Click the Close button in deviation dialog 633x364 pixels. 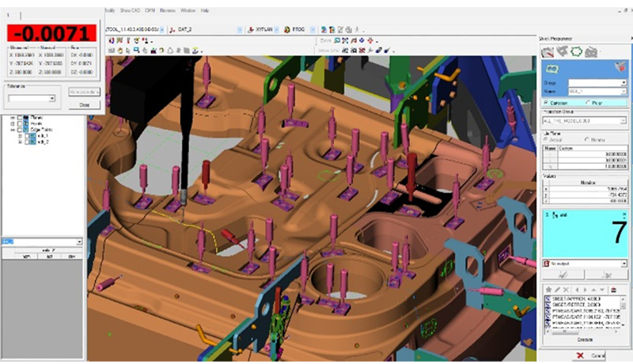pyautogui.click(x=84, y=104)
